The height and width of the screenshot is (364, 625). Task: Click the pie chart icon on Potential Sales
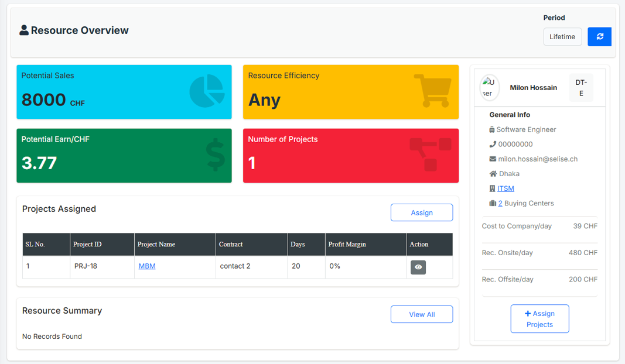coord(207,91)
